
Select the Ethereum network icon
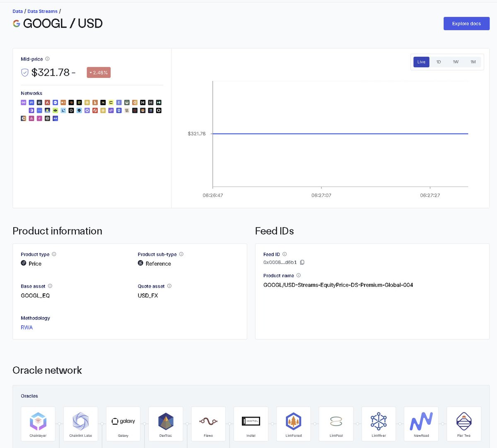[x=119, y=102]
